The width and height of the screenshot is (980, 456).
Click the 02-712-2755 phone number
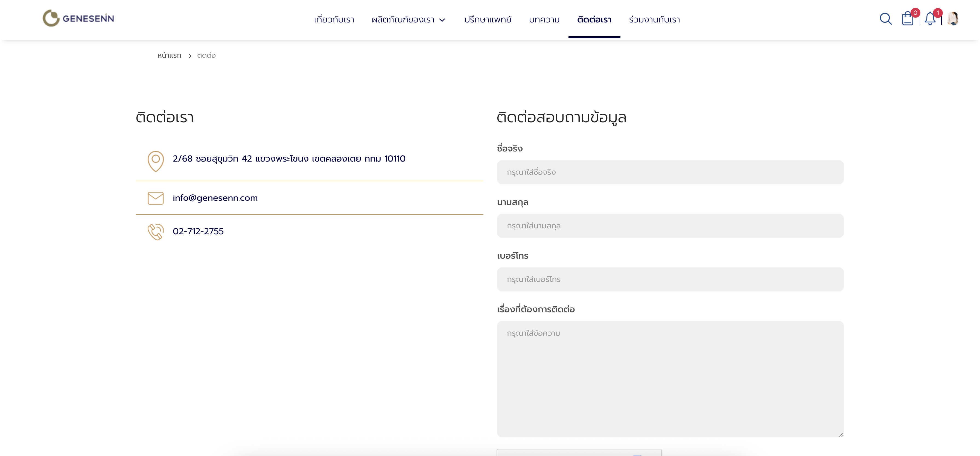(x=198, y=231)
